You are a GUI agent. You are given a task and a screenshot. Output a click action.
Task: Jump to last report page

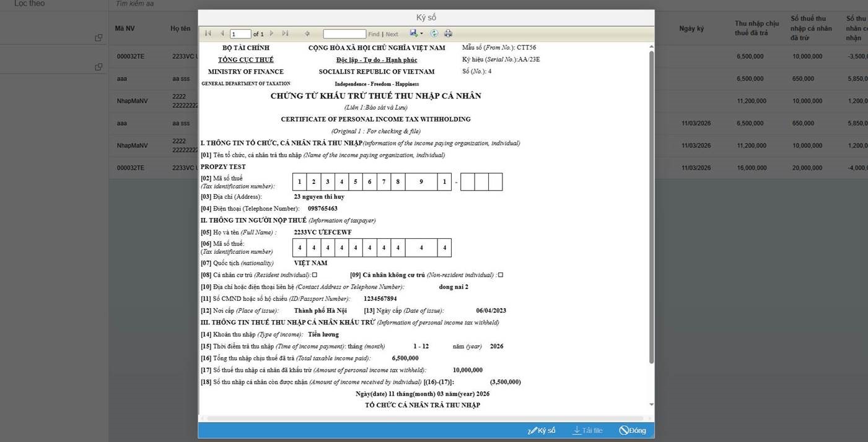tap(285, 33)
